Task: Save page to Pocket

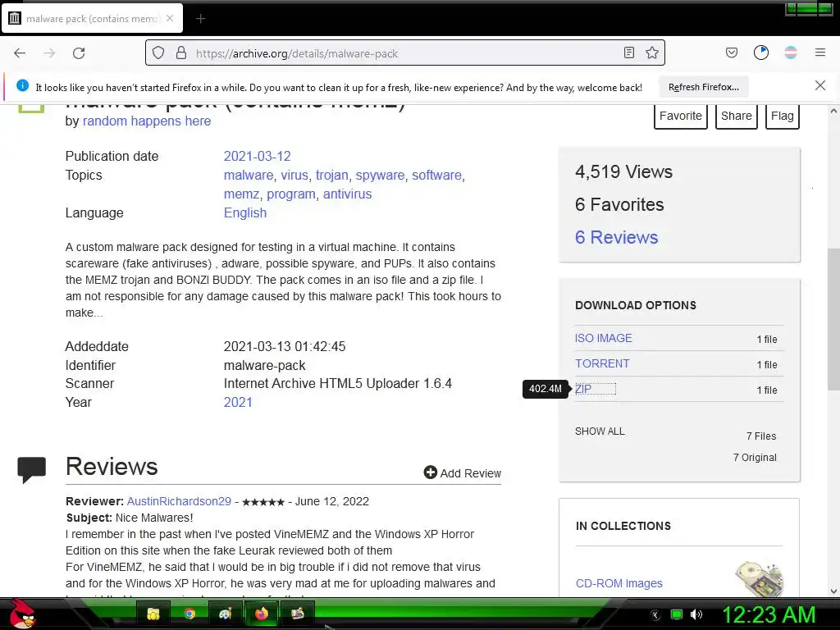Action: pyautogui.click(x=731, y=52)
